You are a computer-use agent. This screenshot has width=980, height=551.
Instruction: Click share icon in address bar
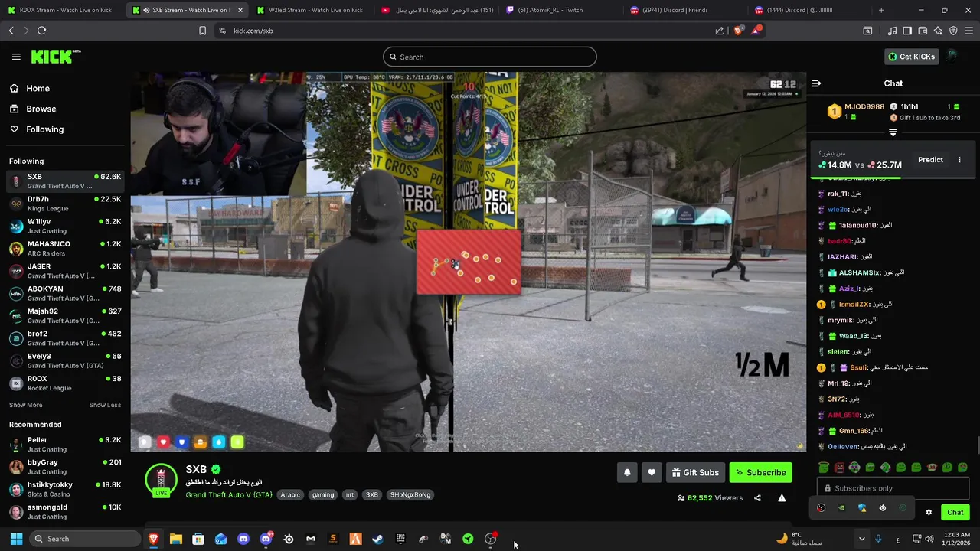720,31
